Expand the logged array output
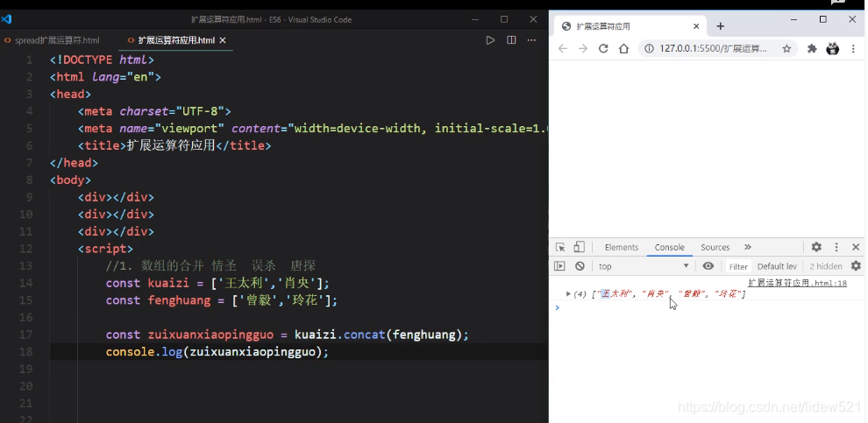The image size is (868, 423). [568, 293]
